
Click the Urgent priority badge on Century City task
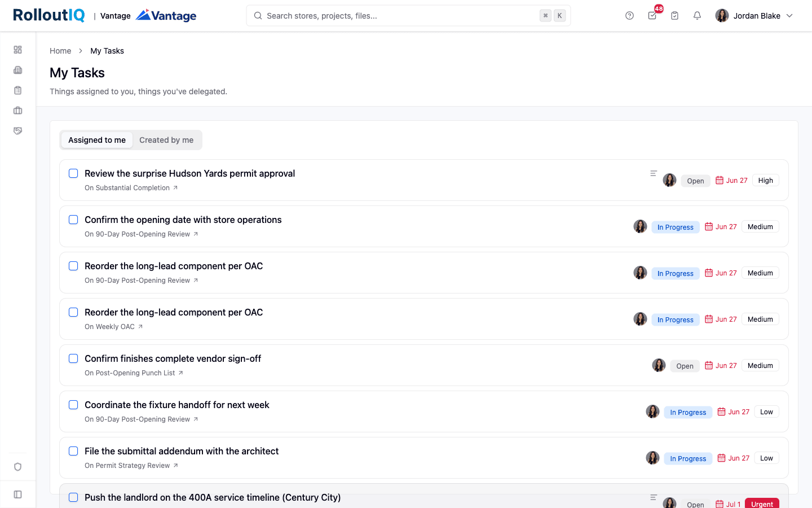coord(762,503)
